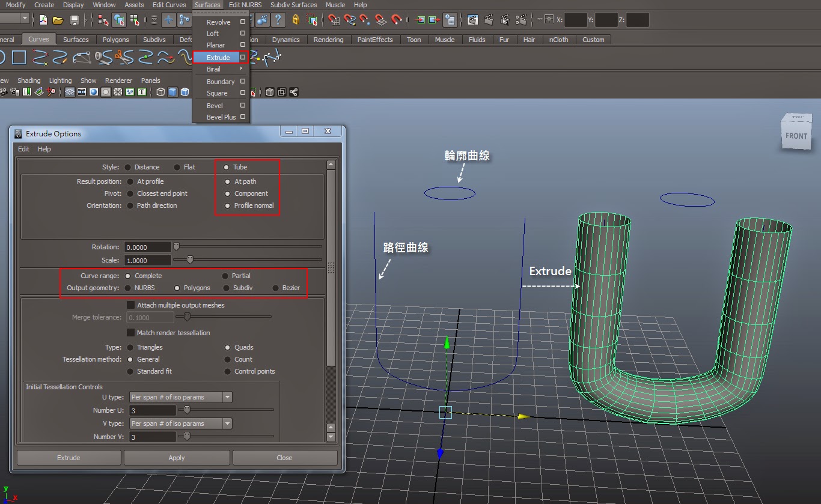Select by object type mode icon
Screen dimensions: 821x504
(x=119, y=20)
